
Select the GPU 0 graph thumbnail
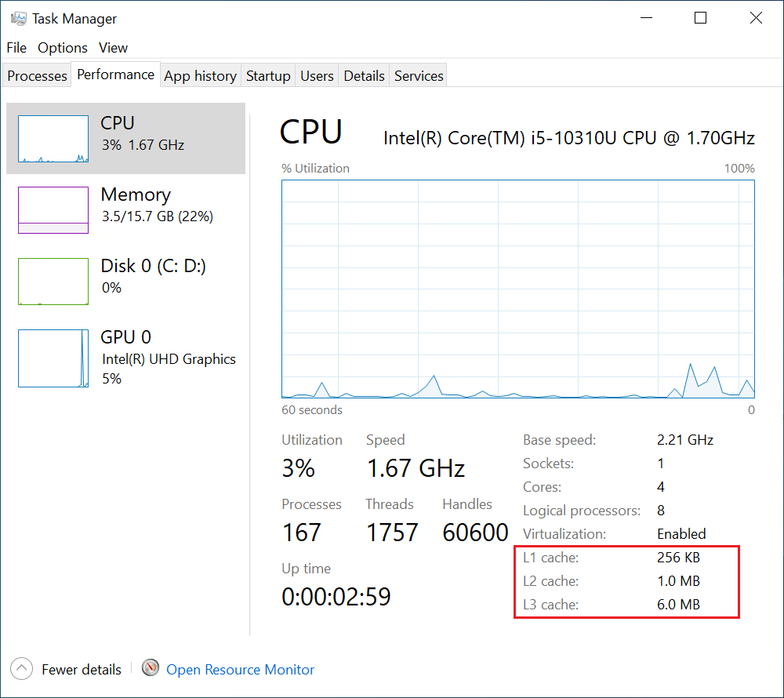coord(53,358)
